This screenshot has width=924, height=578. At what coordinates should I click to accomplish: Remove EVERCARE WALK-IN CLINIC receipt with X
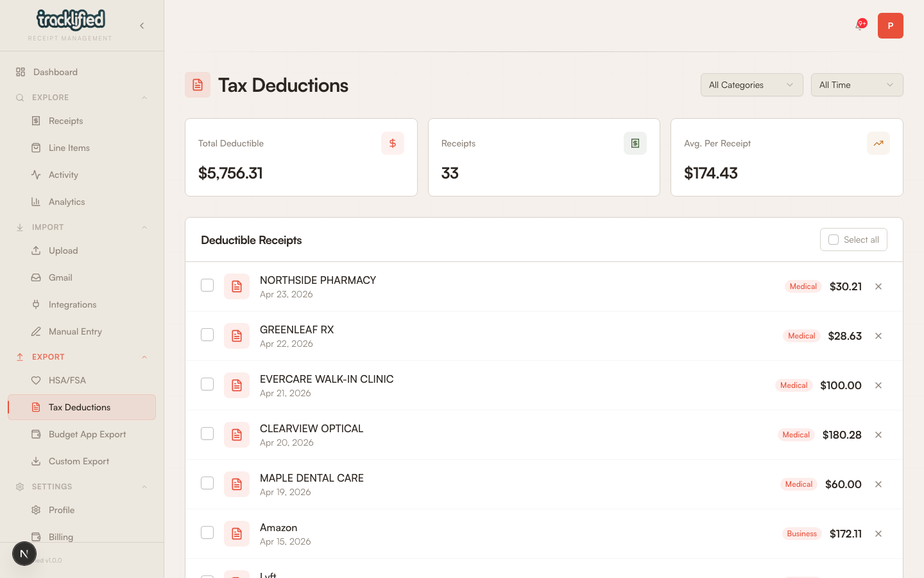click(878, 385)
